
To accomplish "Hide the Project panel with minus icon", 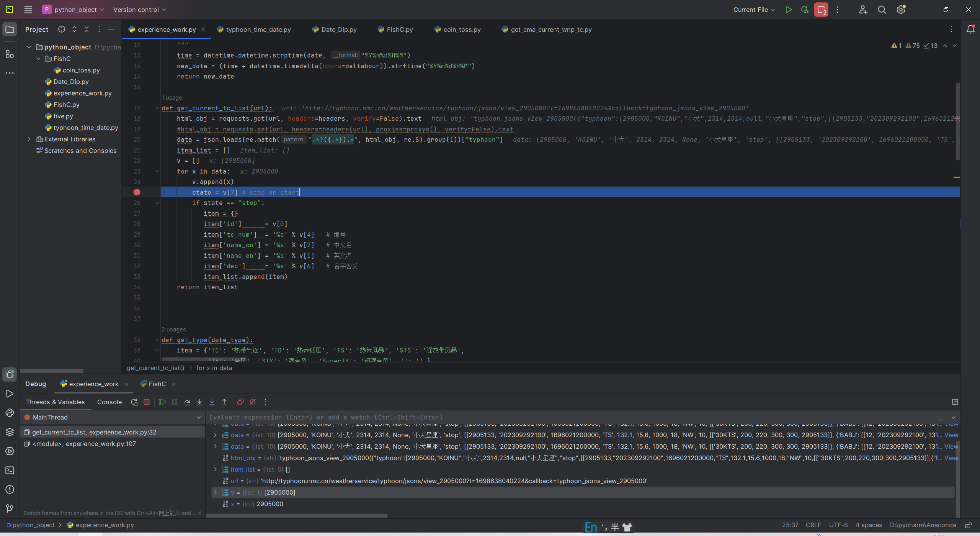I will click(x=111, y=29).
